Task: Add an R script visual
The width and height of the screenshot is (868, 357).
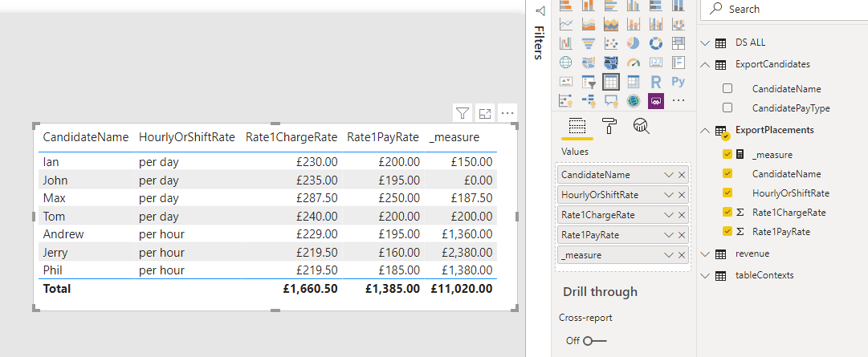Action: pyautogui.click(x=655, y=82)
